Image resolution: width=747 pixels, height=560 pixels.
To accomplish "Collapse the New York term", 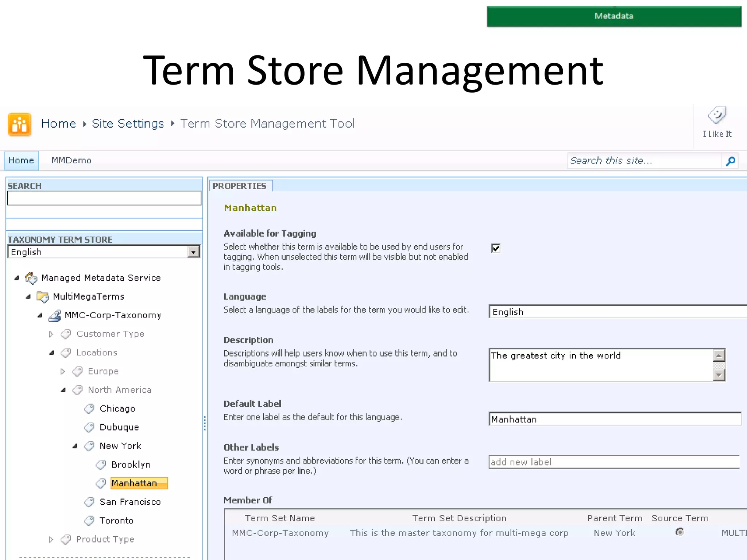I will [75, 446].
